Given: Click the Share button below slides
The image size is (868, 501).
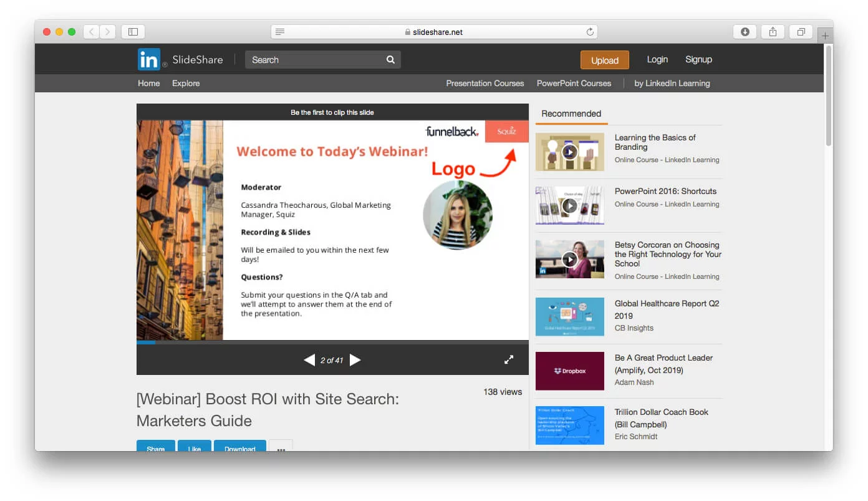Looking at the screenshot, I should tap(156, 446).
